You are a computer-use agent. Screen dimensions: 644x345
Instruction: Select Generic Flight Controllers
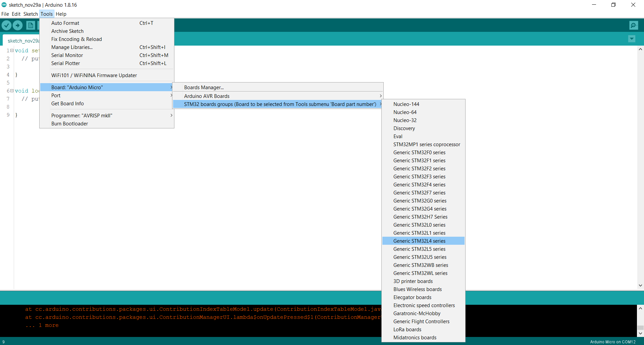[x=423, y=322]
